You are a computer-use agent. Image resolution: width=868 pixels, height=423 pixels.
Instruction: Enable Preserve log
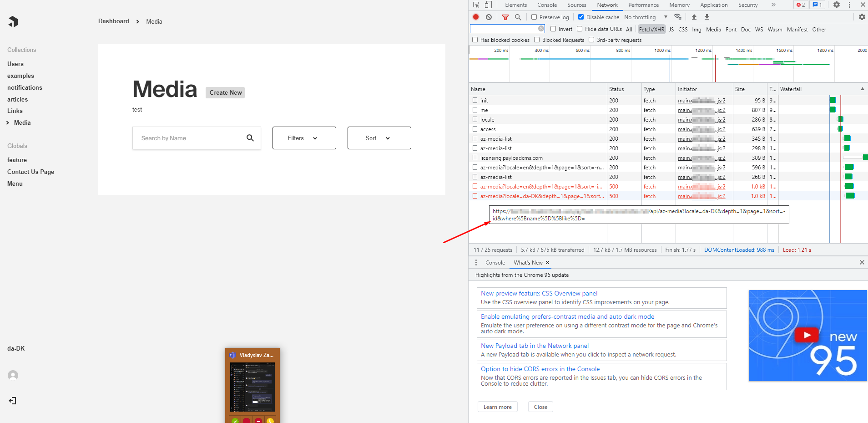click(533, 17)
